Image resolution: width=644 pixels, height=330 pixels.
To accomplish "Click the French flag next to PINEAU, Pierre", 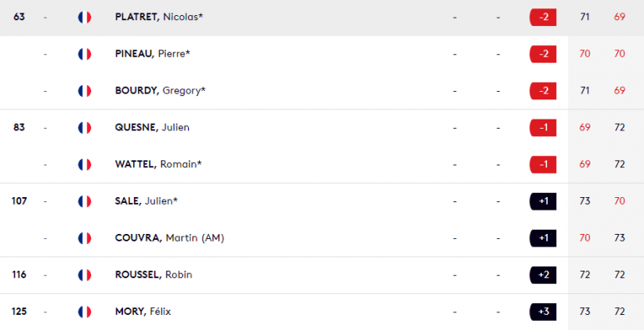I will point(84,54).
